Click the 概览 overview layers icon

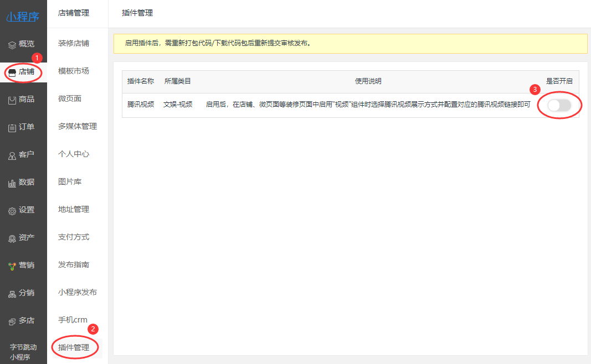(x=12, y=44)
